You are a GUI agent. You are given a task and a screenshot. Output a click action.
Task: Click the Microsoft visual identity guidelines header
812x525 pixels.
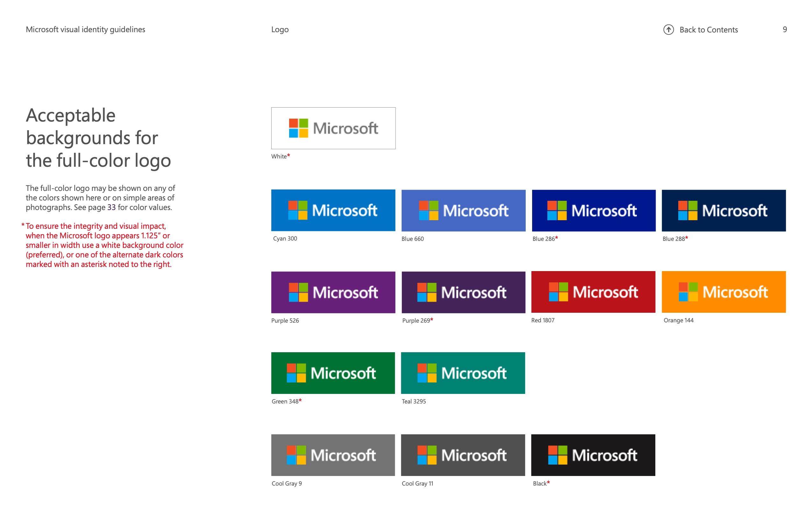[86, 30]
